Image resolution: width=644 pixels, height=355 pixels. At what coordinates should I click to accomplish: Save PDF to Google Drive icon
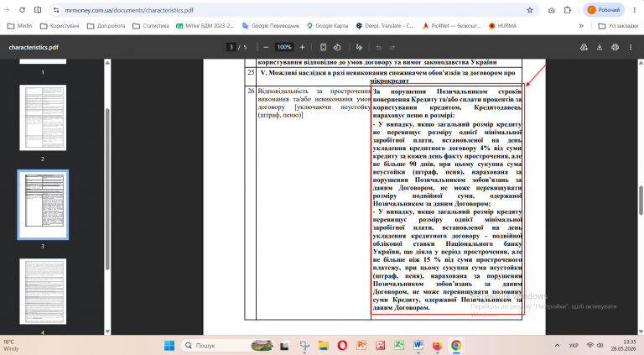click(x=584, y=47)
